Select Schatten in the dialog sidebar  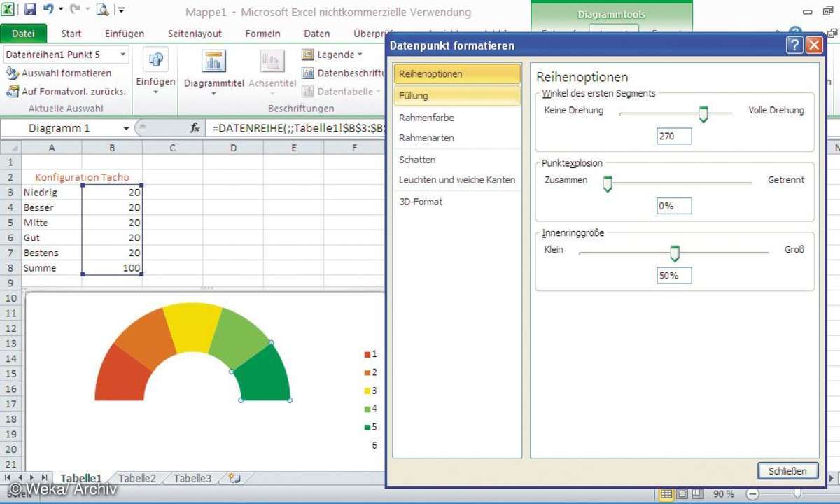pos(457,160)
